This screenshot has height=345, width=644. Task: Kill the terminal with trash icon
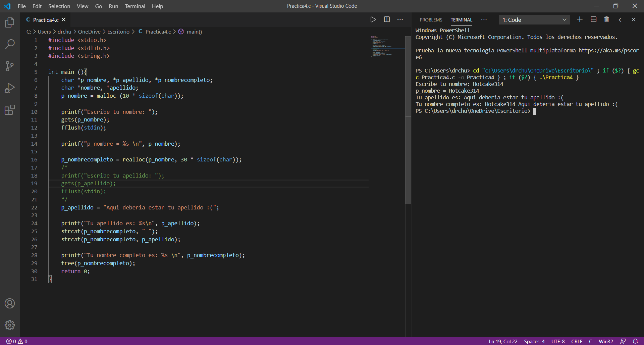(x=606, y=19)
